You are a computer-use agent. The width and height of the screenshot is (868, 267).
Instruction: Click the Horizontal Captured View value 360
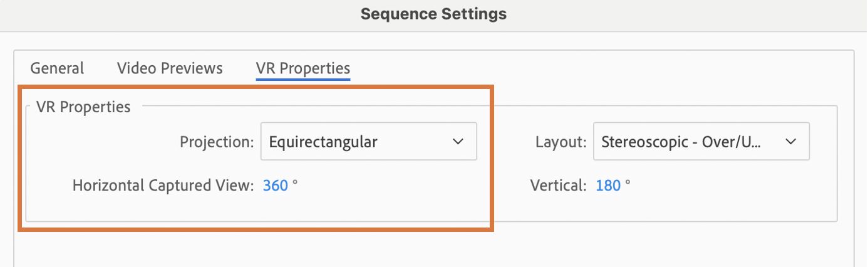point(275,186)
